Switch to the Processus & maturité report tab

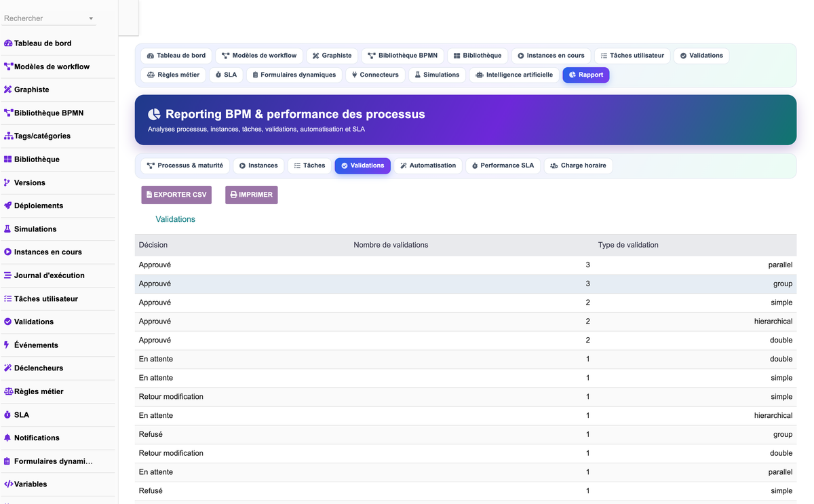(x=185, y=166)
